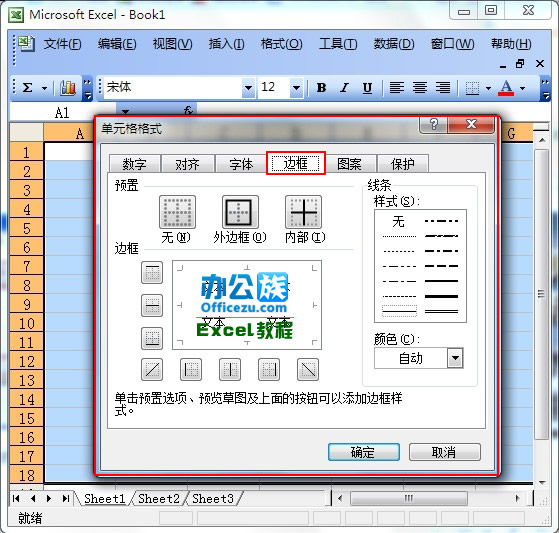Toggle the bottom border button
Image resolution: width=559 pixels, height=533 pixels.
pos(152,338)
